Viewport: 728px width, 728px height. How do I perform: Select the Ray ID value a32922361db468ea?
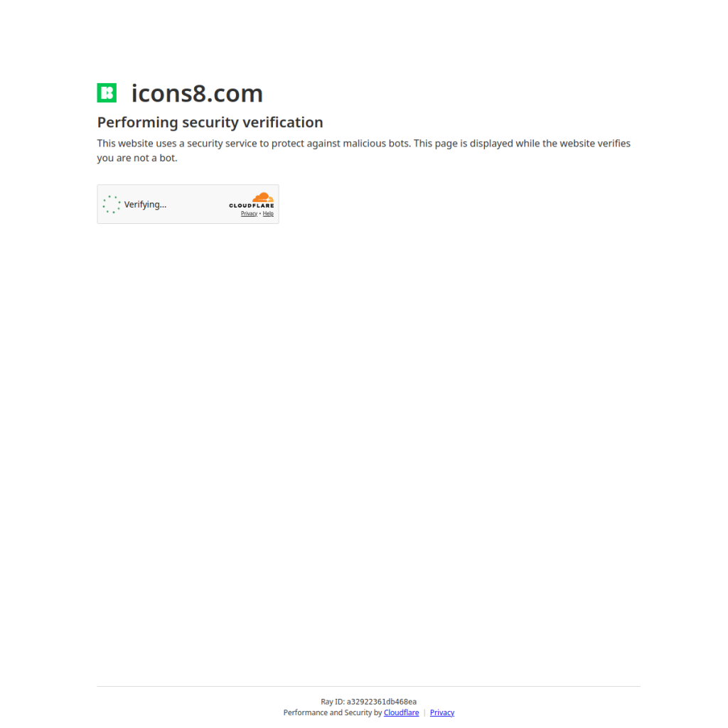click(x=382, y=702)
